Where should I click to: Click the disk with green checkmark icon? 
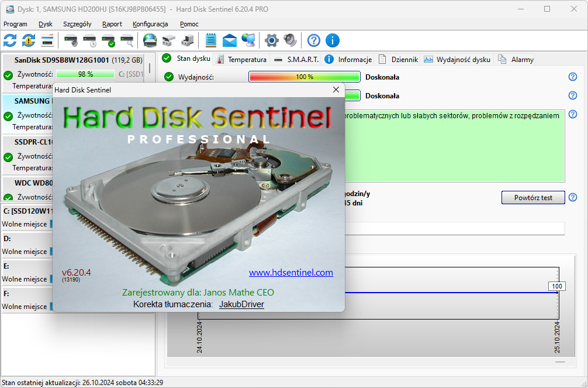point(108,40)
